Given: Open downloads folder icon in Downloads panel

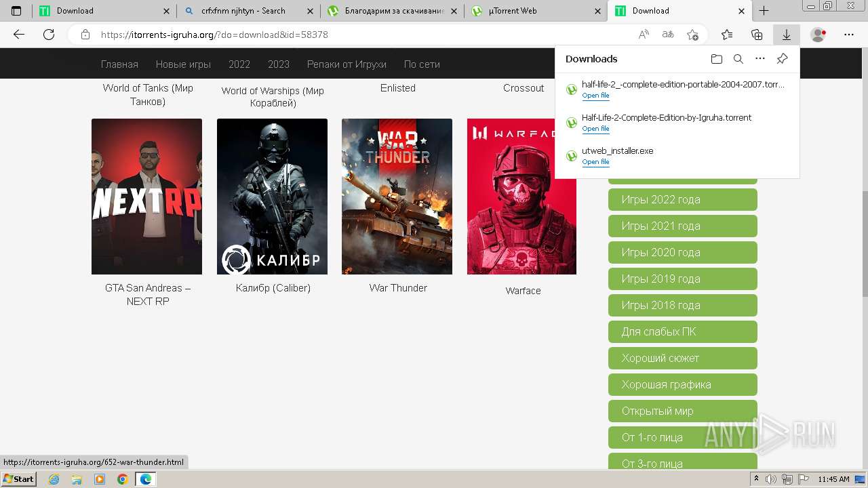Looking at the screenshot, I should pos(717,59).
